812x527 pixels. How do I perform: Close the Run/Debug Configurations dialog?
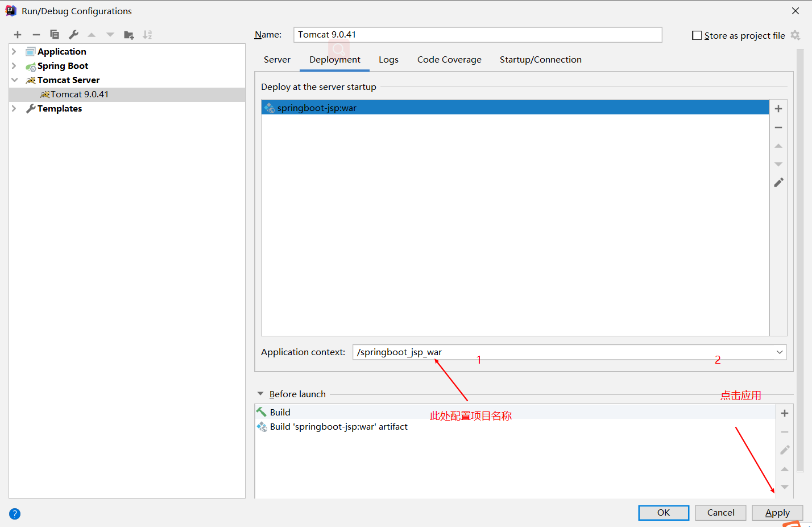click(796, 11)
